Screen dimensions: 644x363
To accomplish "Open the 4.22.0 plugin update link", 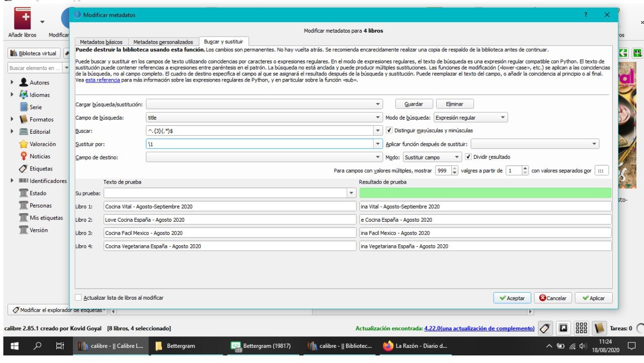I will click(479, 328).
